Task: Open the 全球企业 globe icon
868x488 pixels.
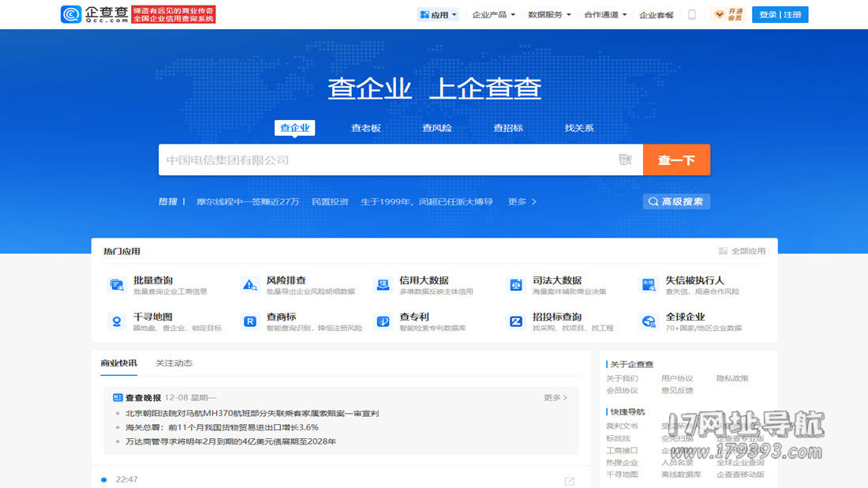Action: click(x=649, y=321)
